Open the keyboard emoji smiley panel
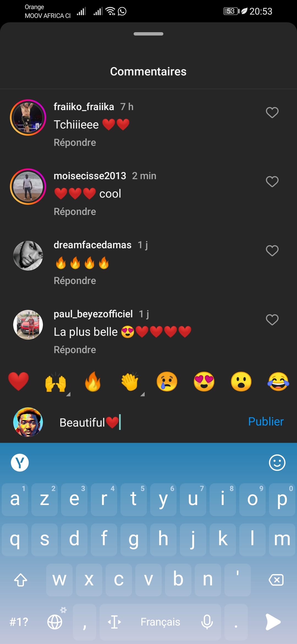 coord(277,463)
